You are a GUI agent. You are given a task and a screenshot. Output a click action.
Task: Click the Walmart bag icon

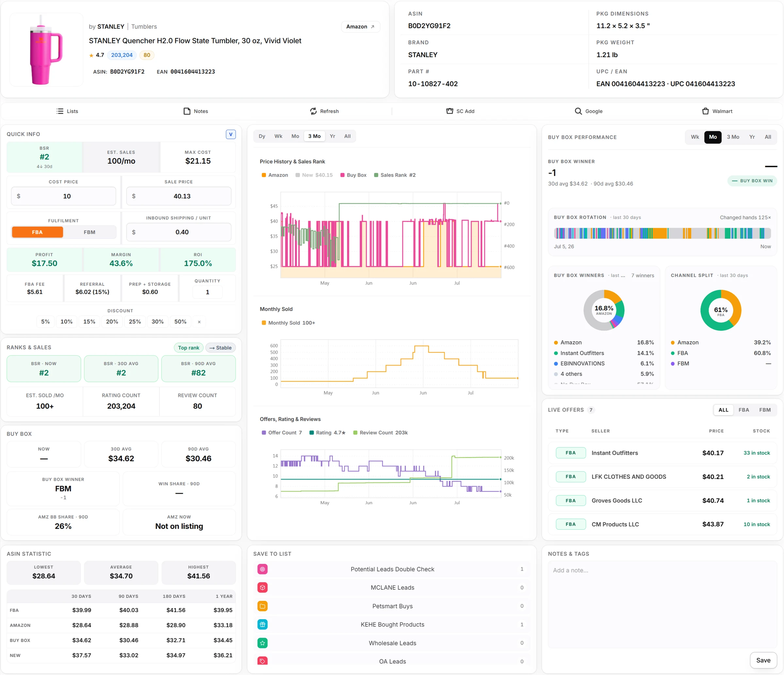pyautogui.click(x=705, y=111)
